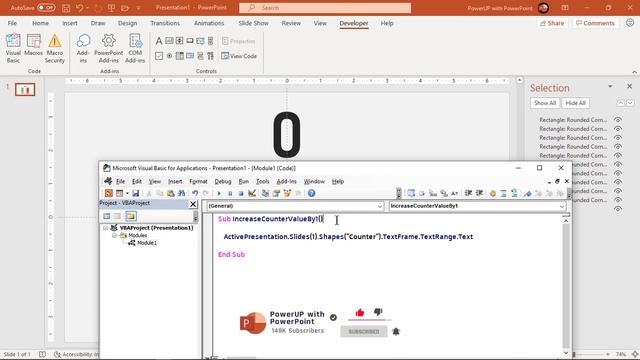Click View Microsoft PowerPoint icon in VBA toolbar
Viewport: 640px width, 360px height.
click(x=109, y=193)
